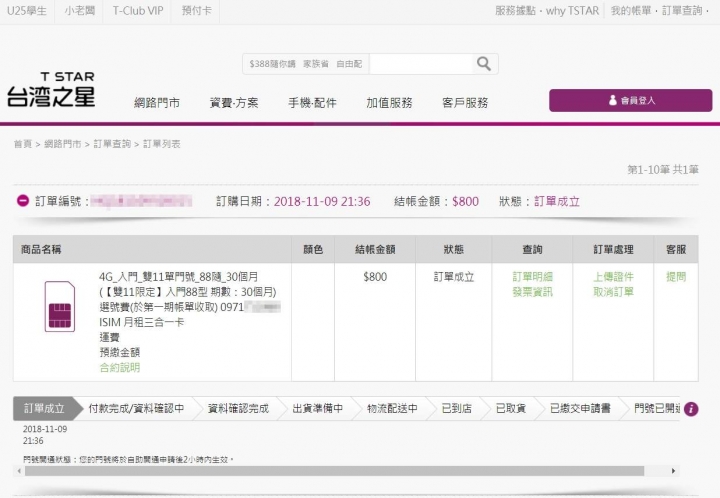Click the 出貨準備中 progress step

click(x=317, y=408)
